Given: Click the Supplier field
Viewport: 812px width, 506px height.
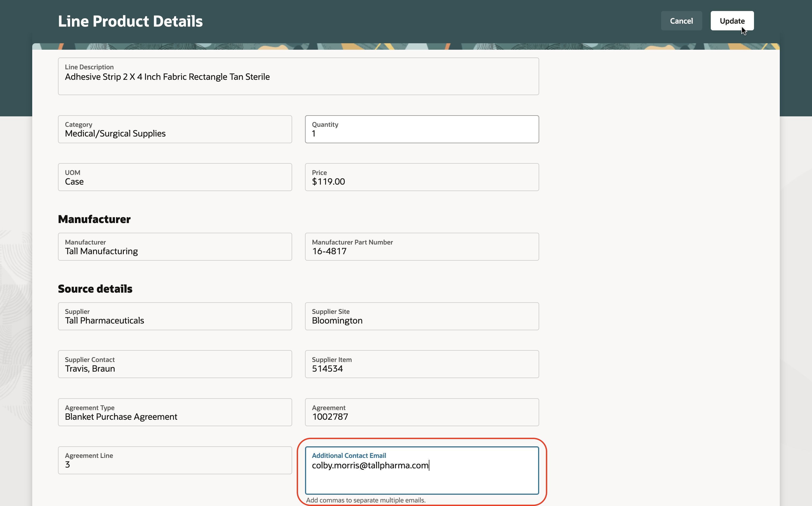Looking at the screenshot, I should pyautogui.click(x=175, y=316).
